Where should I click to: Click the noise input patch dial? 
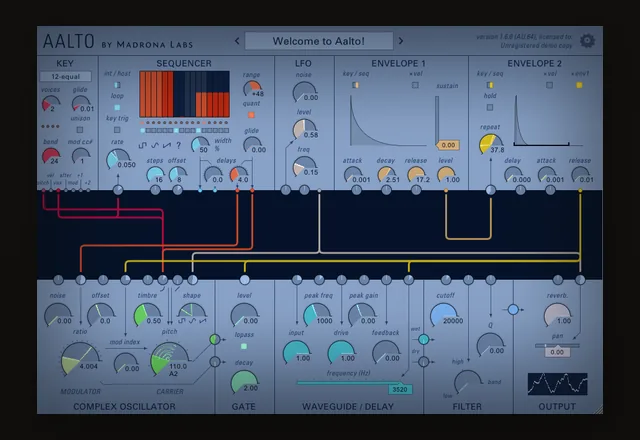[x=58, y=280]
